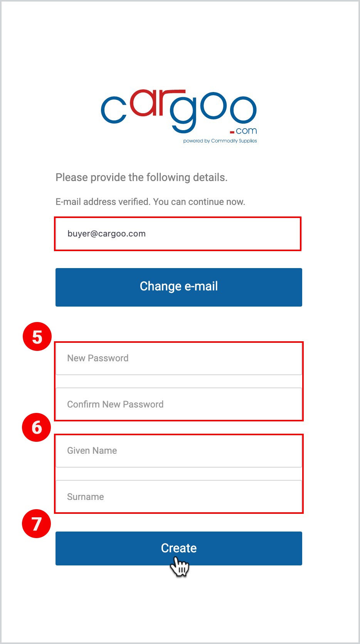Image resolution: width=360 pixels, height=644 pixels.
Task: Click the 'Please provide the following details' heading
Action: 141,178
